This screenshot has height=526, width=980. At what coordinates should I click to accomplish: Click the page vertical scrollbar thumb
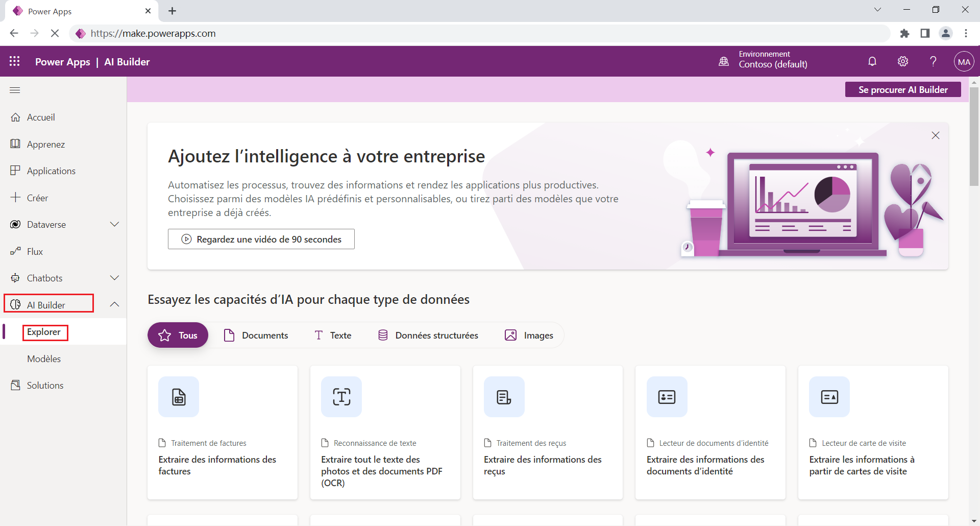(x=974, y=136)
